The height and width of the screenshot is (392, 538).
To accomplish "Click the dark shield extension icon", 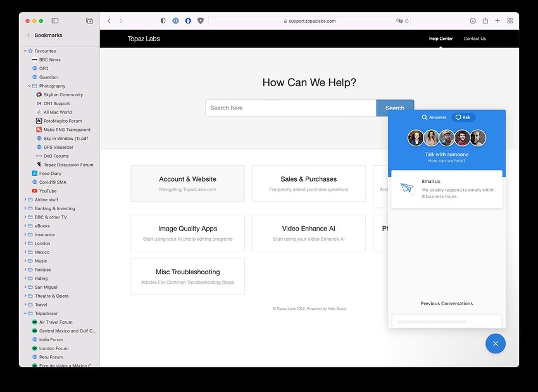I will (x=201, y=21).
